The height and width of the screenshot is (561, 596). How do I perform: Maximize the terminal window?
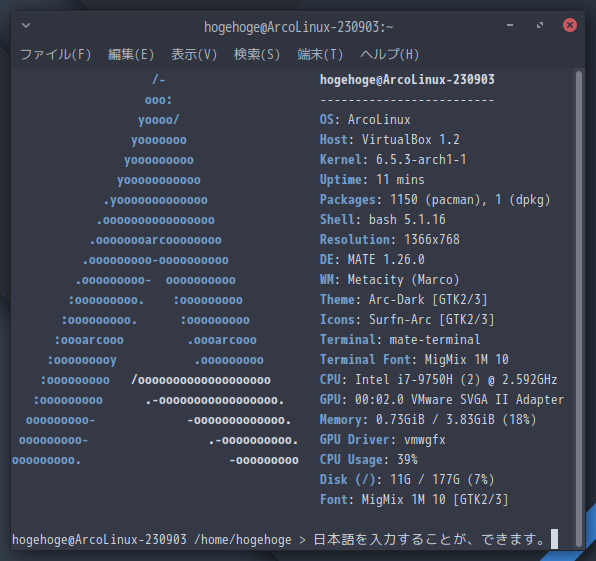[540, 25]
